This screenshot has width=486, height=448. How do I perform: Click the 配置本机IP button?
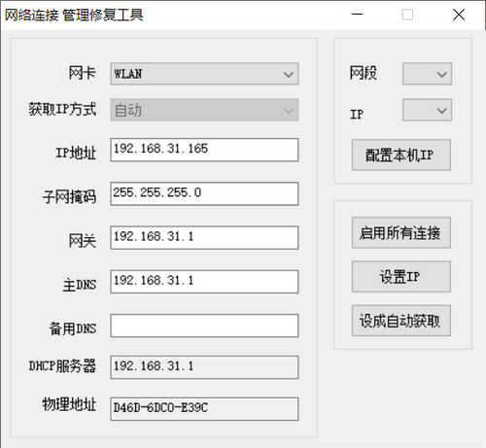coord(401,155)
